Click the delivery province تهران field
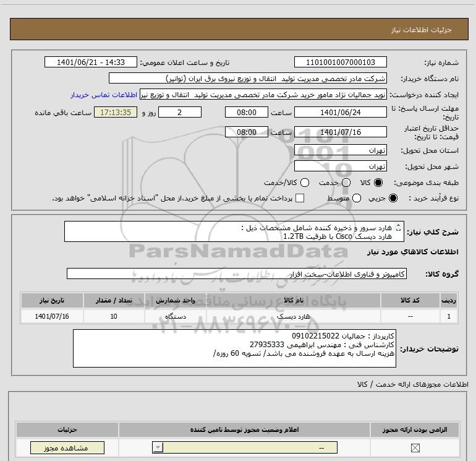The height and width of the screenshot is (461, 476). 340,150
